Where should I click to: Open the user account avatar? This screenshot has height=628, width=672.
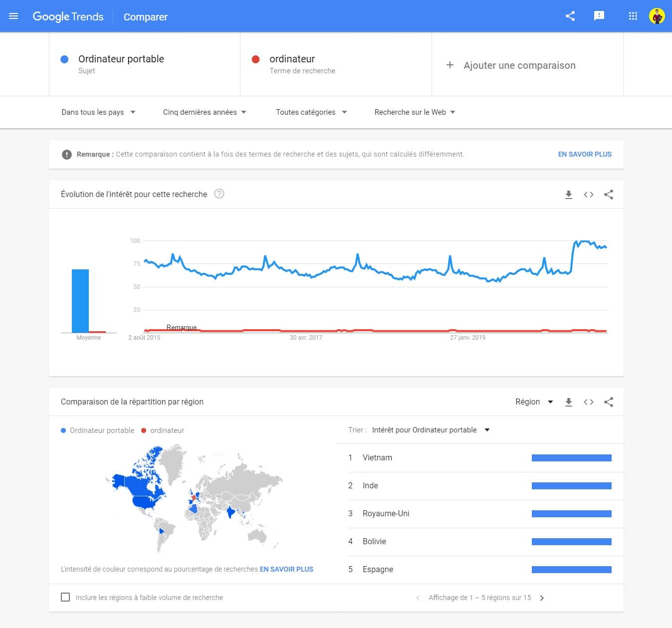tap(657, 16)
